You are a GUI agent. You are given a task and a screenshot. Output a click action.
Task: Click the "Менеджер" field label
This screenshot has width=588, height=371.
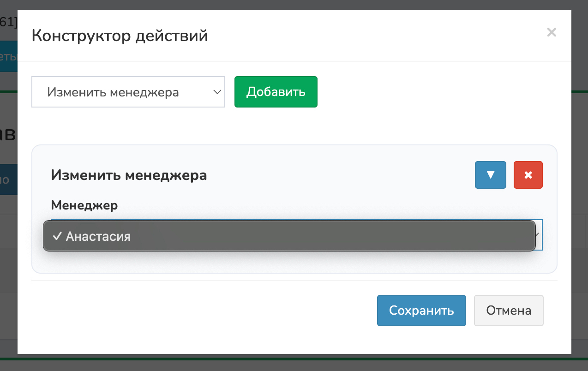tap(84, 205)
